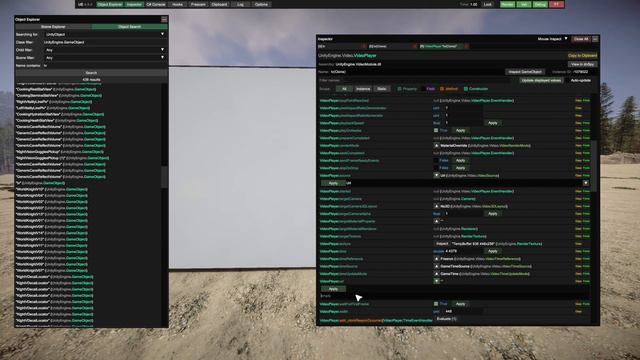Open the Mouse Inspect dropdown
This screenshot has height=360, width=640.
(552, 39)
